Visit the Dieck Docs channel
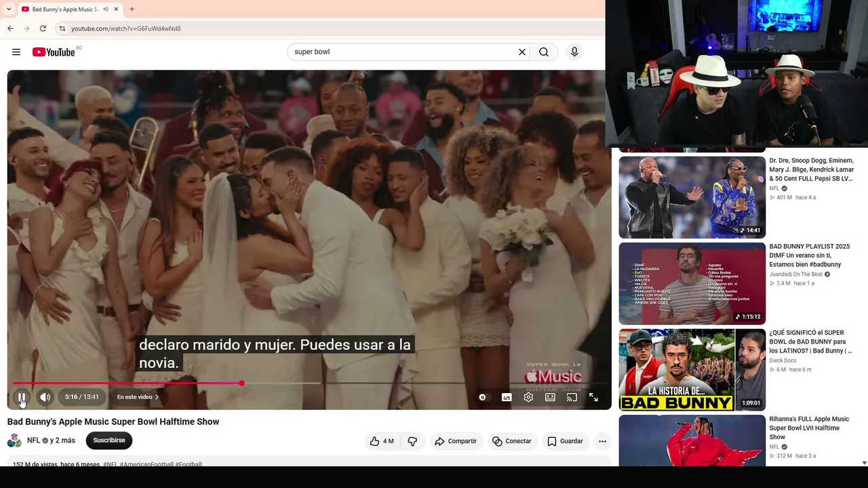Viewport: 868px width, 488px height. coord(783,361)
